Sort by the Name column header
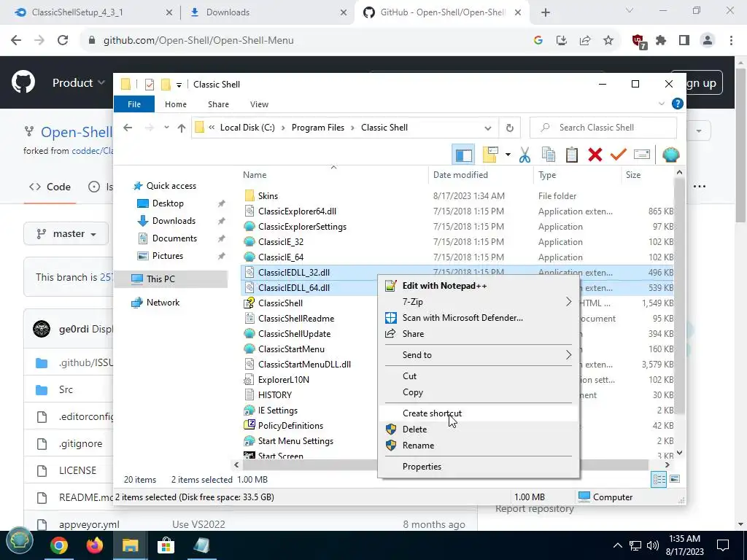The height and width of the screenshot is (560, 747). 334,175
